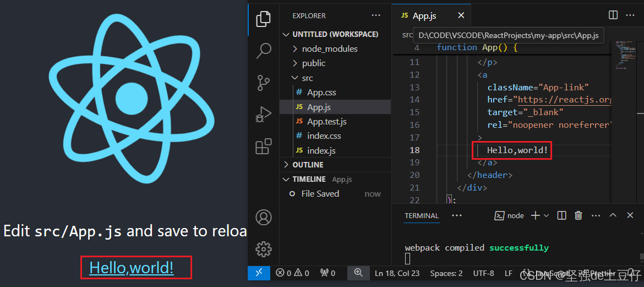Open the Extensions view
Screen dimensions: 644x287
click(263, 147)
